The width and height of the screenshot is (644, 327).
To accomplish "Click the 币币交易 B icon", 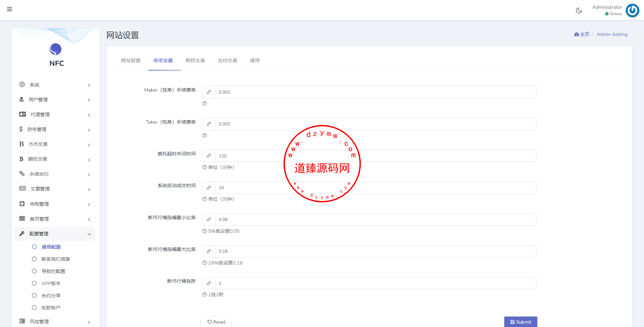I will 22,144.
